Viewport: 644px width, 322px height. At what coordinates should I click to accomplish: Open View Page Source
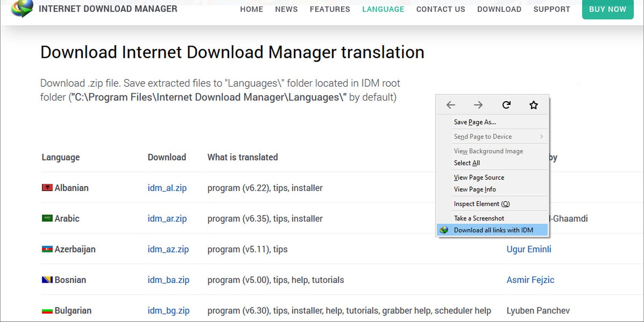[x=492, y=177]
